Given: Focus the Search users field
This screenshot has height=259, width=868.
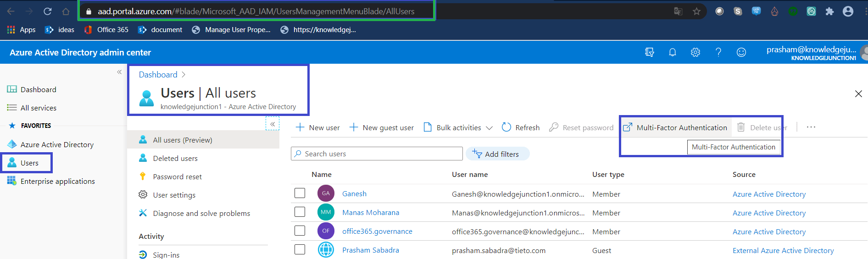Looking at the screenshot, I should (377, 154).
